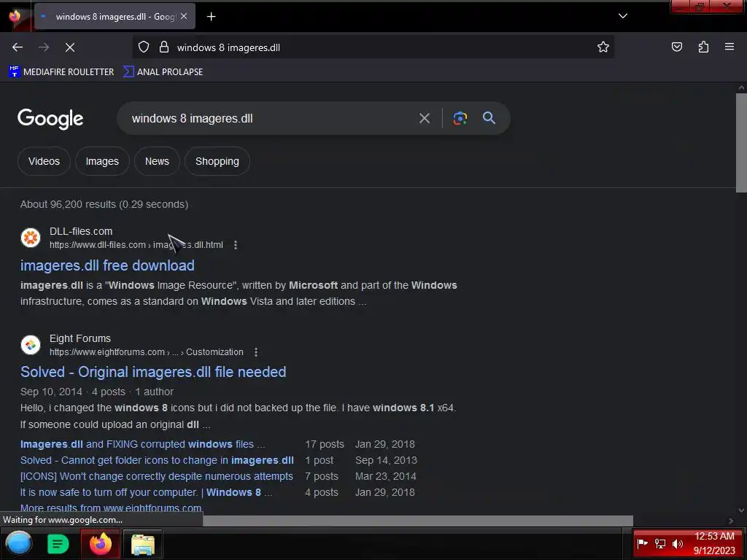Search by image with Google Lens
Screen dimensions: 747x560
460,118
